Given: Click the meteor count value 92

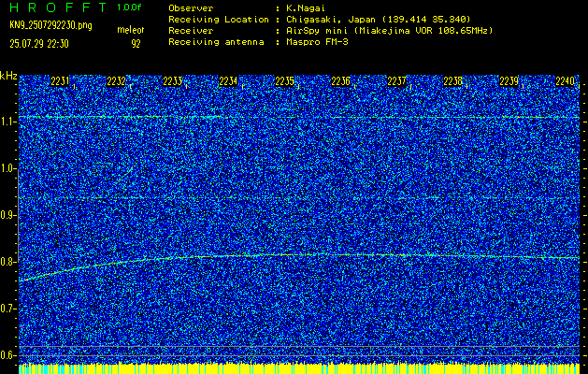Looking at the screenshot, I should pos(136,44).
